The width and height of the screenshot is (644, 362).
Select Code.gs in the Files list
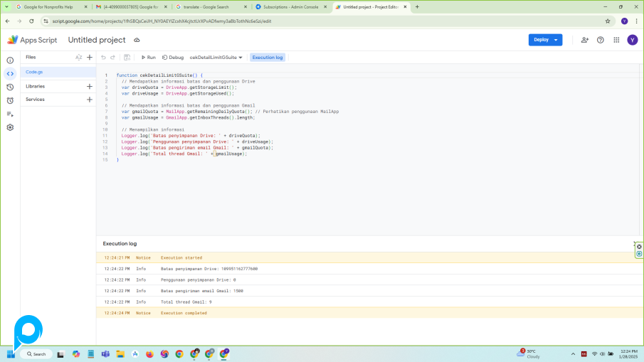click(x=35, y=72)
